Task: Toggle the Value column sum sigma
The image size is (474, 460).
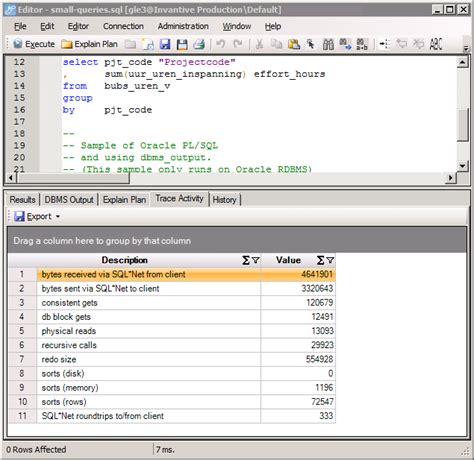Action: (x=321, y=260)
